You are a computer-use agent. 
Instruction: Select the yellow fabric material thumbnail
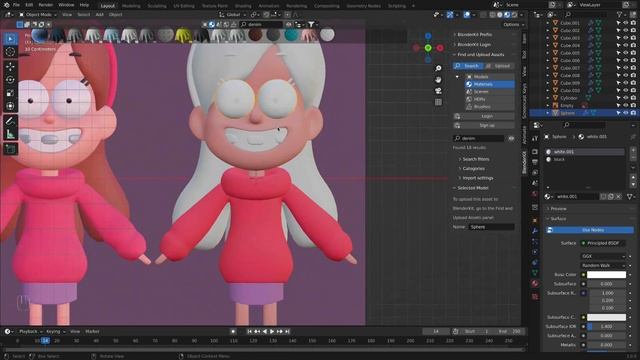(183, 35)
